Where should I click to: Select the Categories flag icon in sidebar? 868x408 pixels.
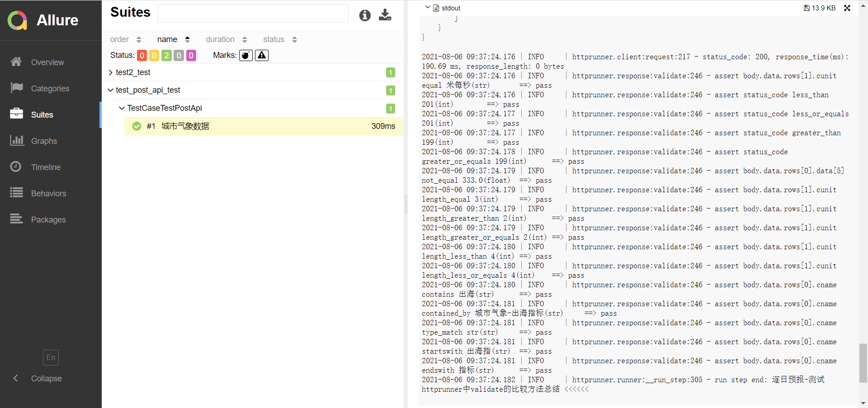click(16, 88)
